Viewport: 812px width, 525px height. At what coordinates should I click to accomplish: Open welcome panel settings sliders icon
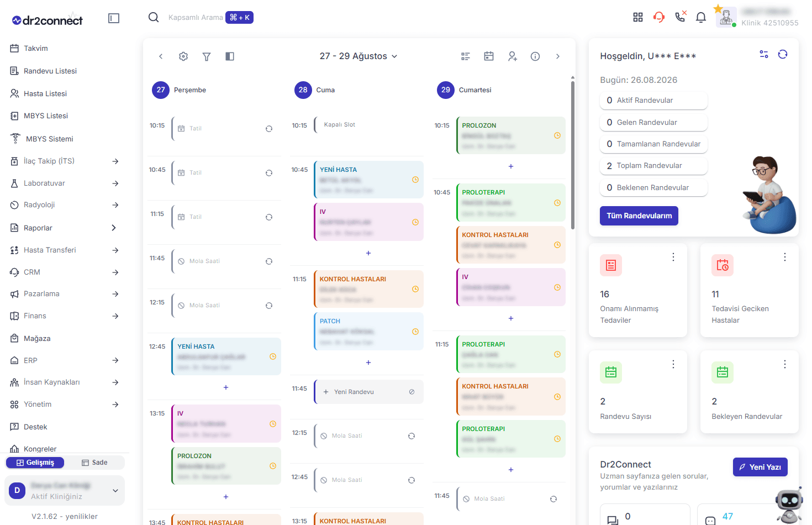coord(764,54)
